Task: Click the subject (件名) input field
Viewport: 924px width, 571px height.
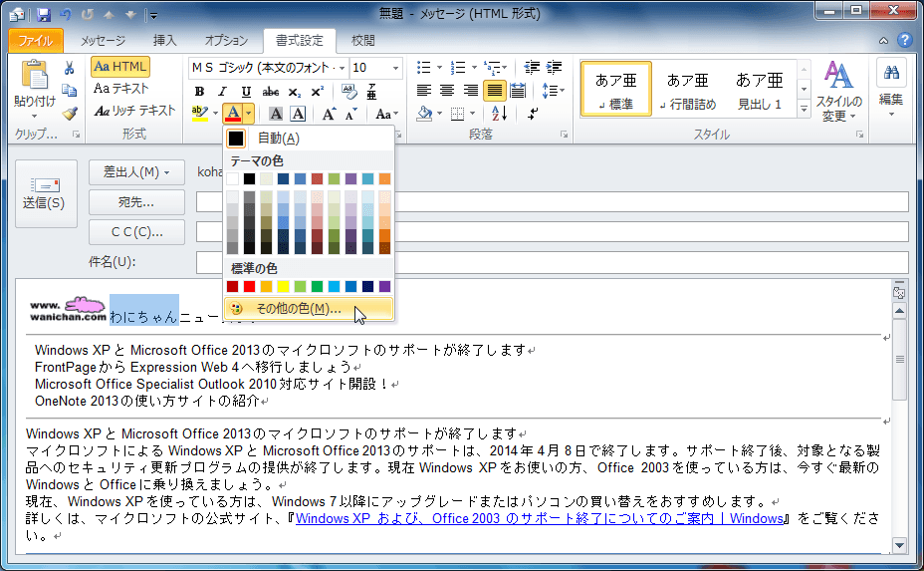Action: (x=553, y=262)
